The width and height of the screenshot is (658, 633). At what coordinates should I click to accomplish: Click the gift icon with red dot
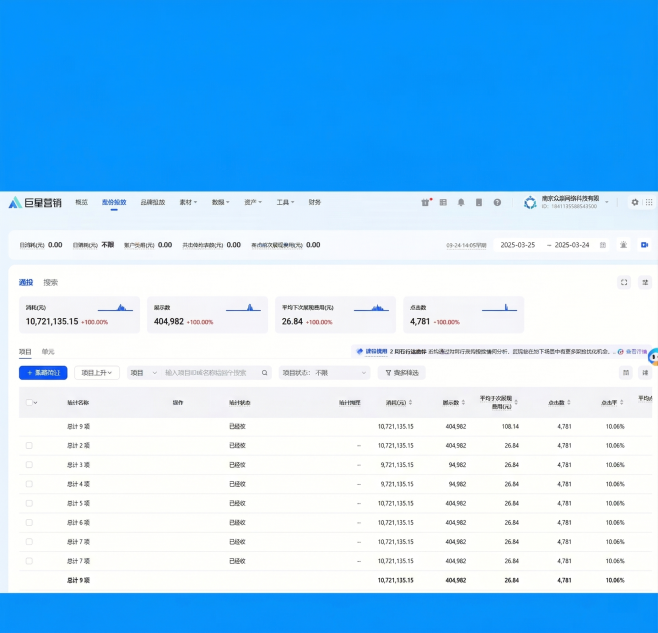pos(427,202)
